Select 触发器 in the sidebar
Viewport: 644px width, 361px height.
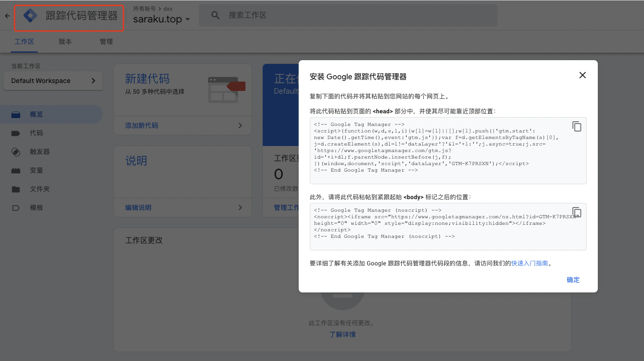51,152
